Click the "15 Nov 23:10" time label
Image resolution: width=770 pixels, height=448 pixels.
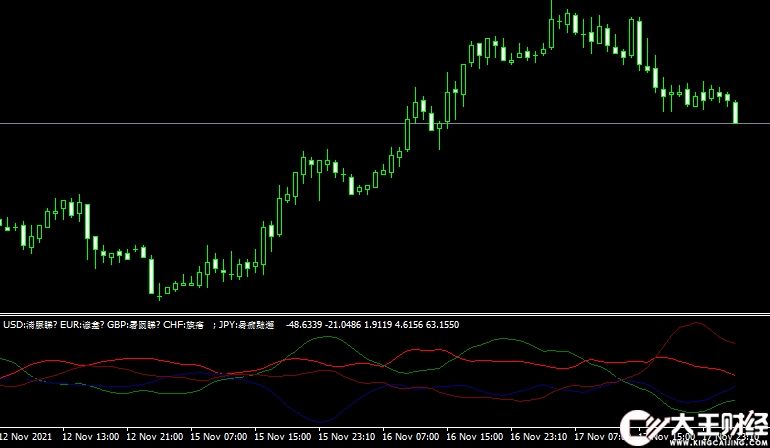click(x=347, y=436)
